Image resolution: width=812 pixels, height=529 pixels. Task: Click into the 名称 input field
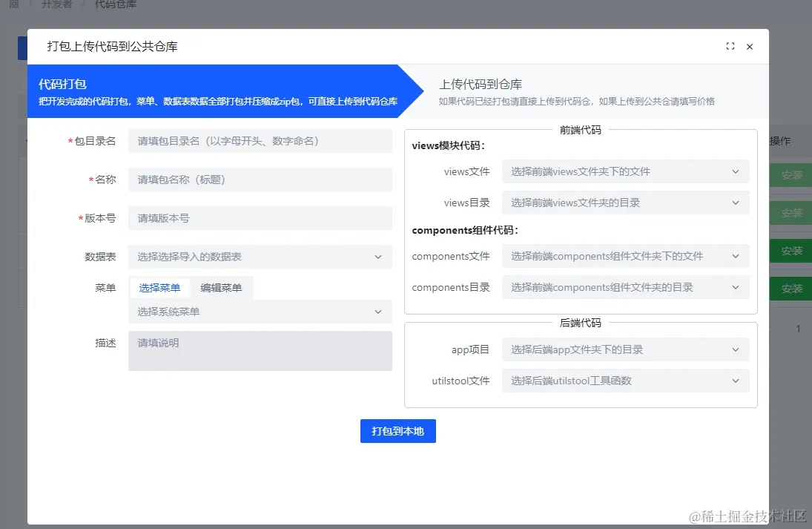pos(260,180)
